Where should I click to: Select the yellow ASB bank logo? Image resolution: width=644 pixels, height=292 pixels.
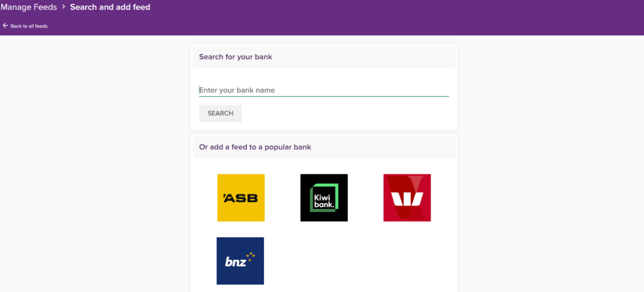point(241,198)
